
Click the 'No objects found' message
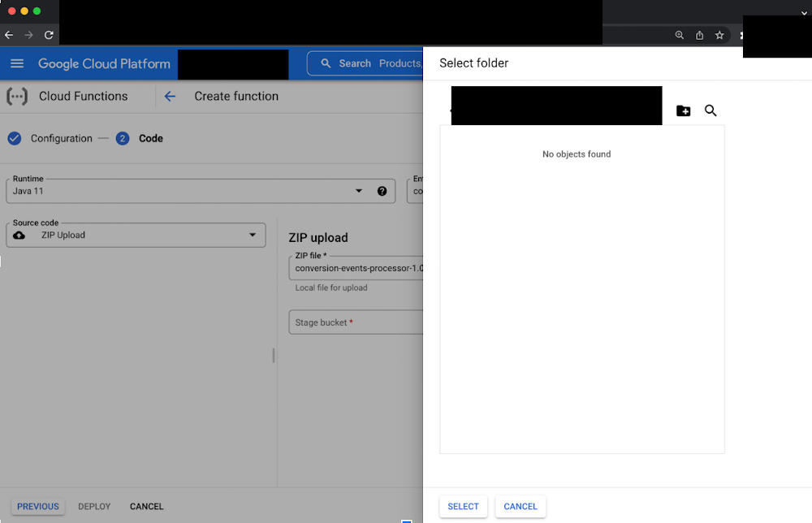pos(577,154)
